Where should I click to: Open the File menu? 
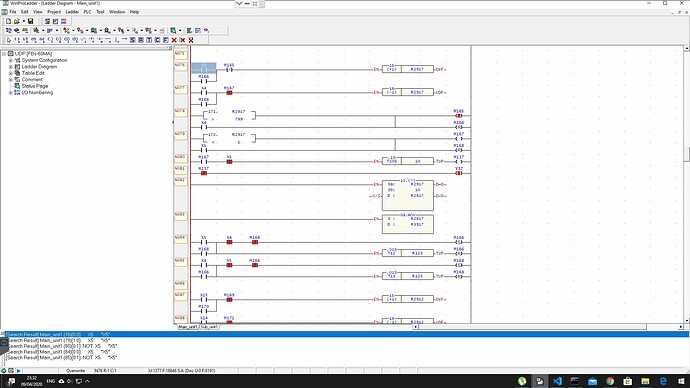[x=13, y=12]
